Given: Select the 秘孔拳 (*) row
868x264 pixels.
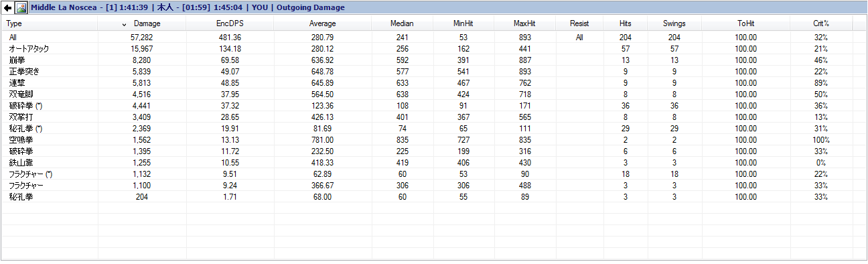Looking at the screenshot, I should pyautogui.click(x=433, y=129).
